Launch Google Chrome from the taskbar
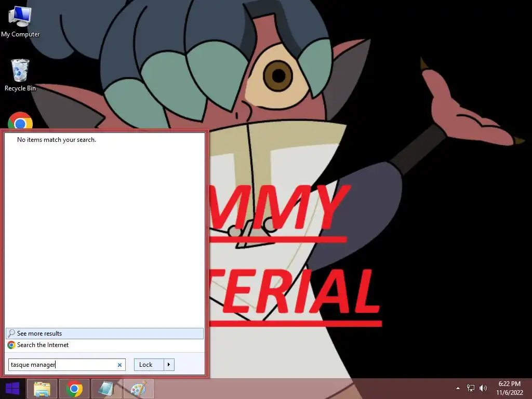 click(74, 389)
